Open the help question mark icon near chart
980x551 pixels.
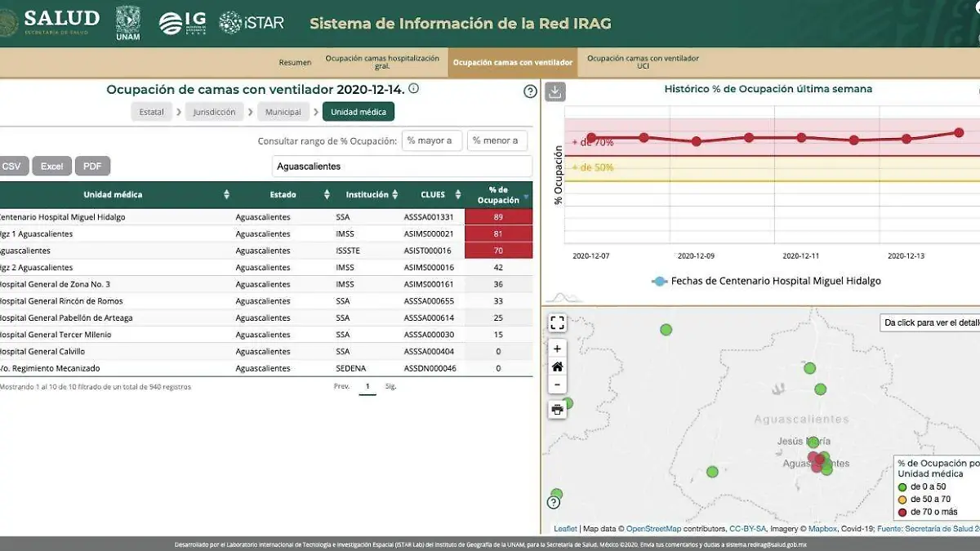(530, 91)
